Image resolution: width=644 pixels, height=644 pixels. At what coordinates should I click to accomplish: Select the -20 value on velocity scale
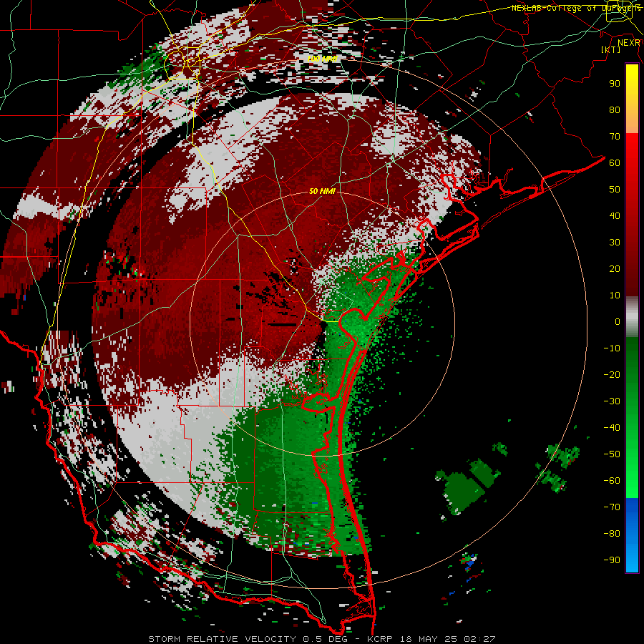612,375
